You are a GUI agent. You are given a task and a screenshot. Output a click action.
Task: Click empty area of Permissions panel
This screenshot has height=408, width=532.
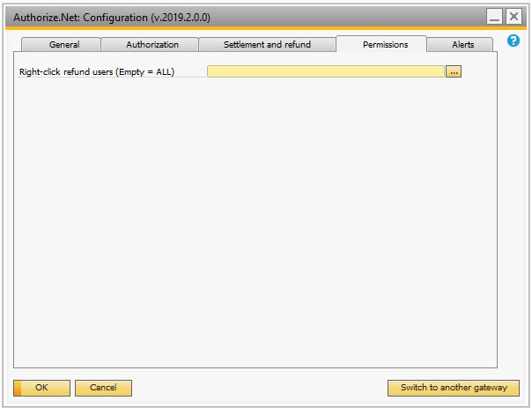[x=255, y=220]
